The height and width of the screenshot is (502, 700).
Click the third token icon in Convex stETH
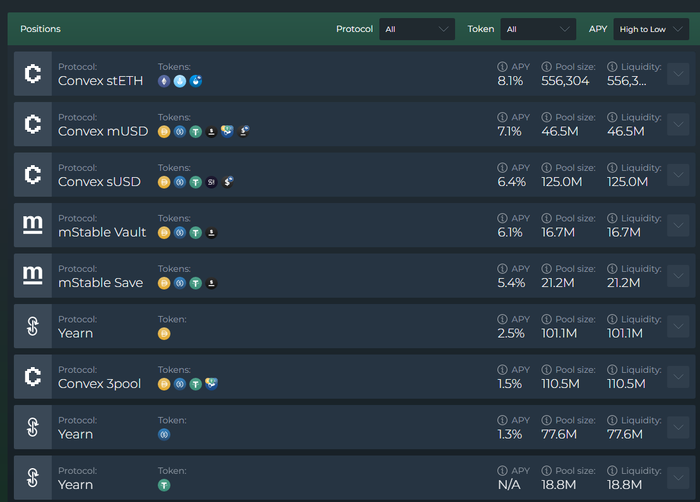pyautogui.click(x=196, y=81)
